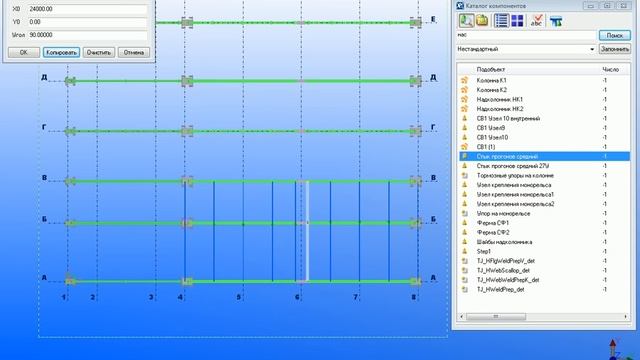Click the cone icon beside Ферма СФ1
Image resolution: width=640 pixels, height=360 pixels.
(x=464, y=223)
